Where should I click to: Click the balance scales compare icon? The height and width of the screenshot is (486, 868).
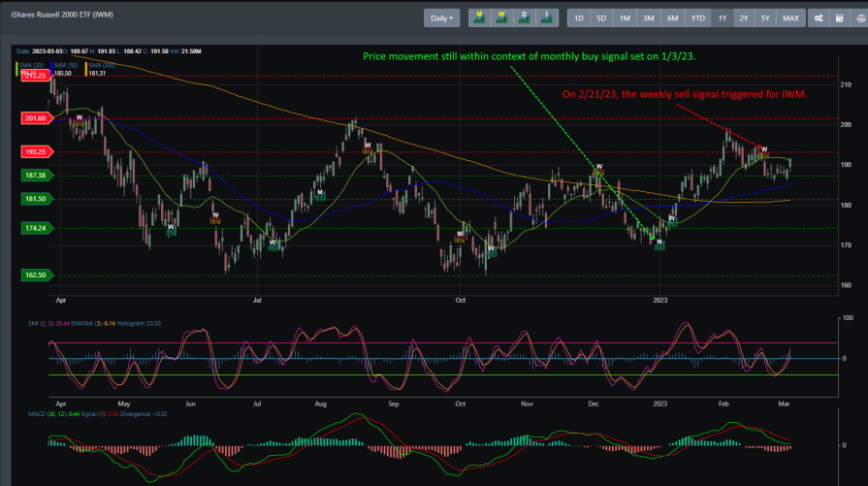pos(859,18)
